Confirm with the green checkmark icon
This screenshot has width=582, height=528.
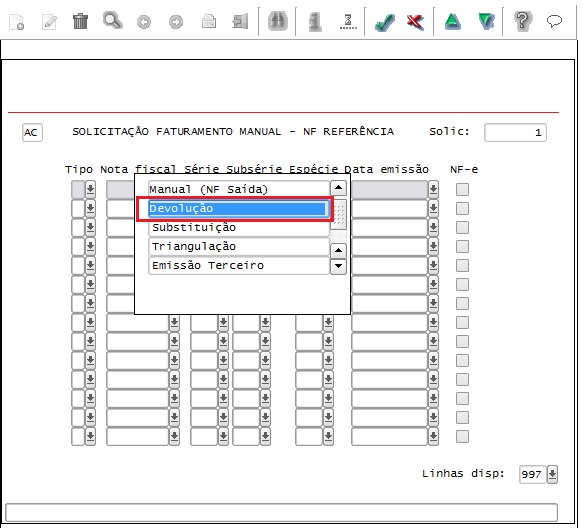pos(385,22)
